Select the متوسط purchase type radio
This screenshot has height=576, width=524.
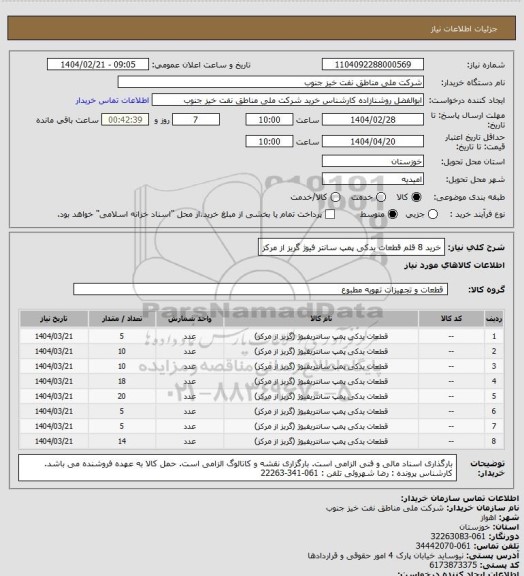(393, 215)
